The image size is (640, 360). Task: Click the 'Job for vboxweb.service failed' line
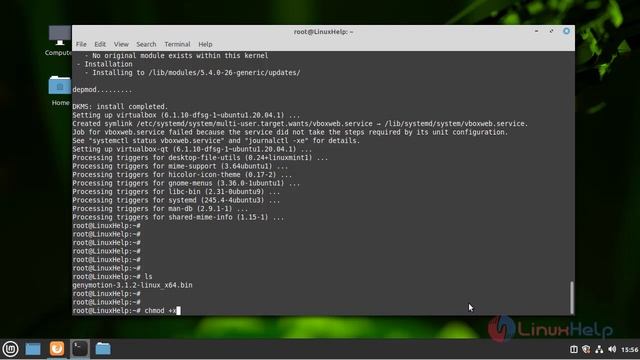pyautogui.click(x=290, y=132)
